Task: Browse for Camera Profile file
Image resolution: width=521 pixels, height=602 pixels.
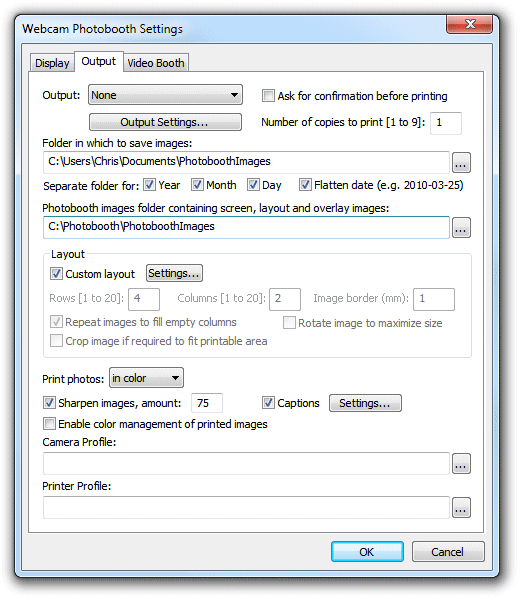Action: (461, 464)
